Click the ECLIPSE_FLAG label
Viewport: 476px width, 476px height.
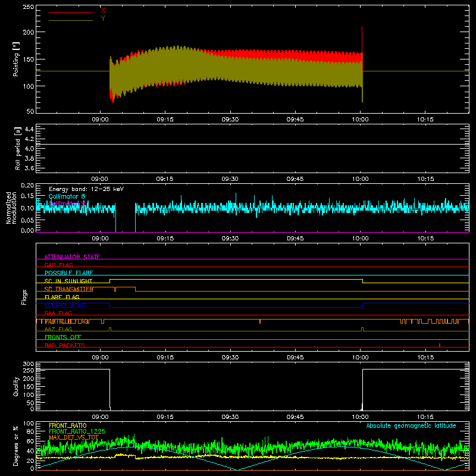pos(65,305)
